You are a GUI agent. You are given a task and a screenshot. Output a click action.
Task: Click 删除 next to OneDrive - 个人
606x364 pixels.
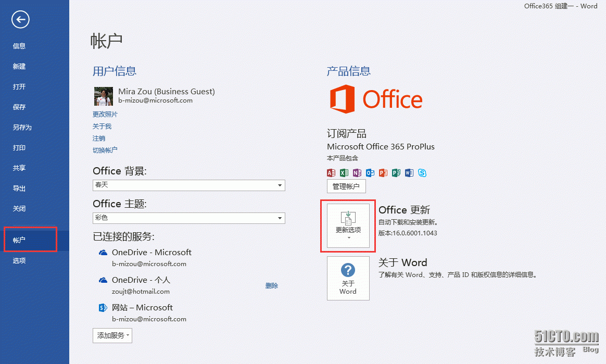pos(272,285)
